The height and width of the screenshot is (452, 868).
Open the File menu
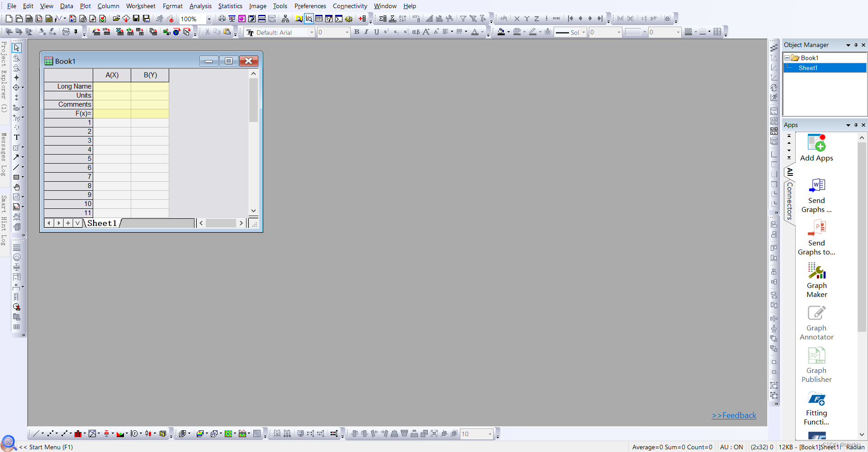(12, 6)
